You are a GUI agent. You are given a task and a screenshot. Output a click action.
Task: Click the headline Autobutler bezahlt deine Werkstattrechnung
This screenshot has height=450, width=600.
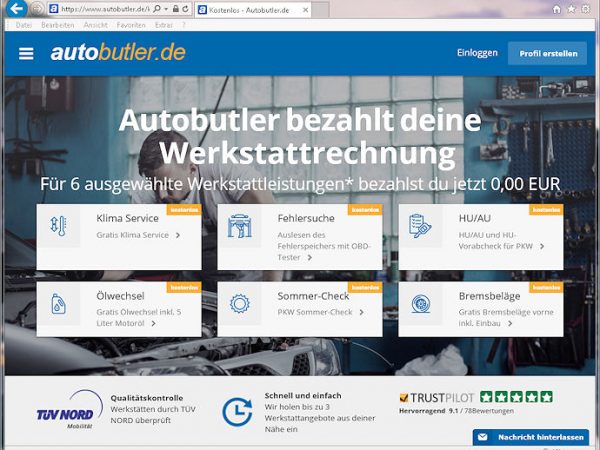point(300,136)
